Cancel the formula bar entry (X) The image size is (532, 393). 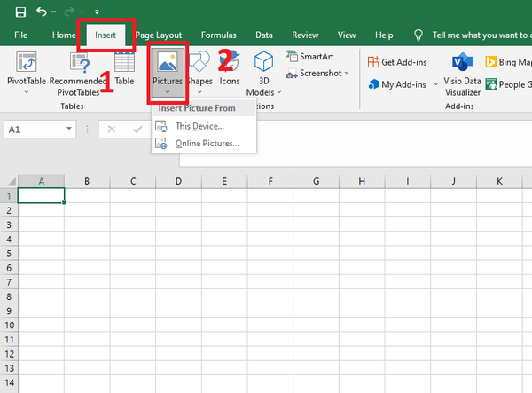coord(112,130)
